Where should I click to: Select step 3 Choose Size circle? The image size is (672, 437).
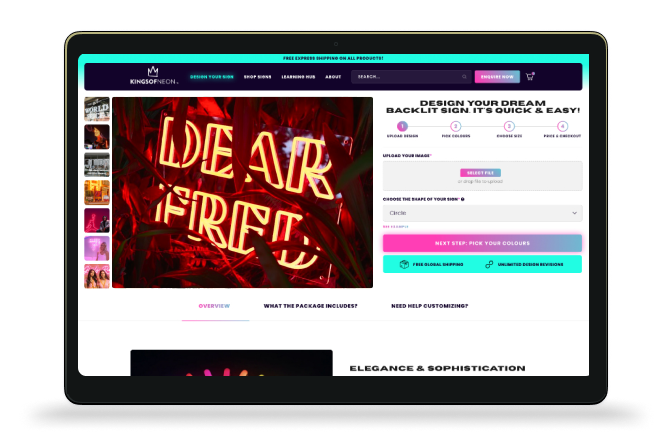(509, 126)
